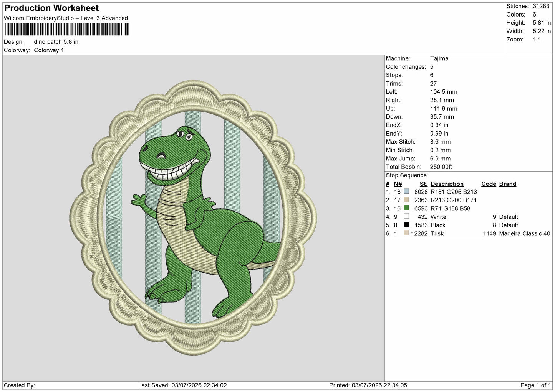
Task: Click the light blue thread swatch for stop 1
Action: coord(406,191)
